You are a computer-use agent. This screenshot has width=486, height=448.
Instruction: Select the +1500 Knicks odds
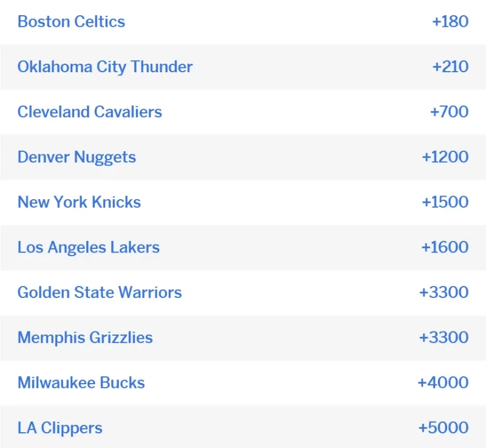445,202
